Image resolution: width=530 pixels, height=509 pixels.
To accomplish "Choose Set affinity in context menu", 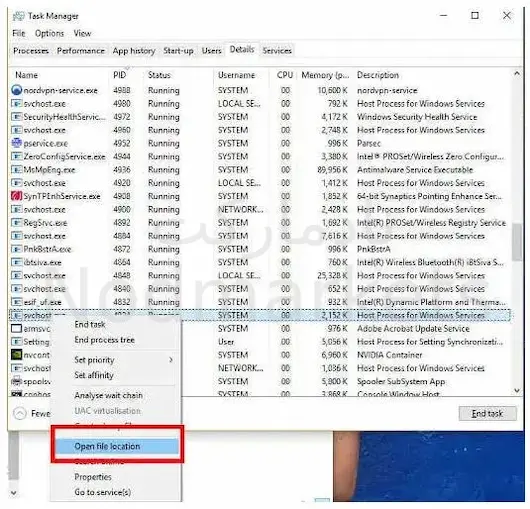I will tap(94, 375).
